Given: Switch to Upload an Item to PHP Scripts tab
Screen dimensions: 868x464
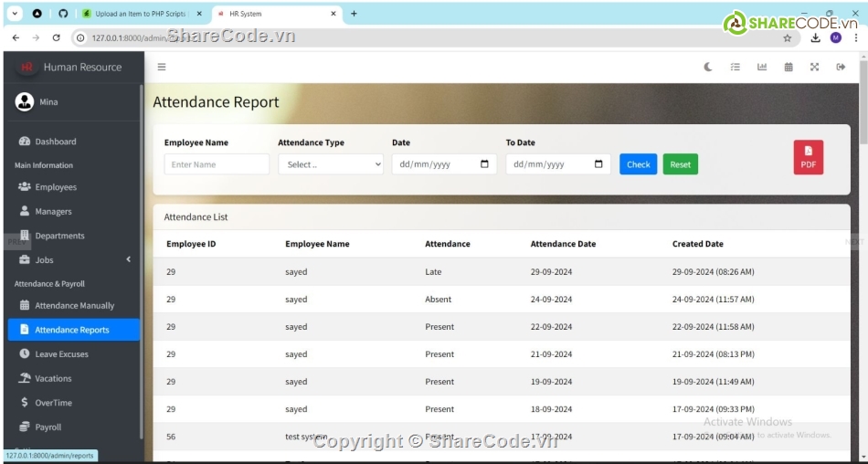Looking at the screenshot, I should pyautogui.click(x=143, y=14).
